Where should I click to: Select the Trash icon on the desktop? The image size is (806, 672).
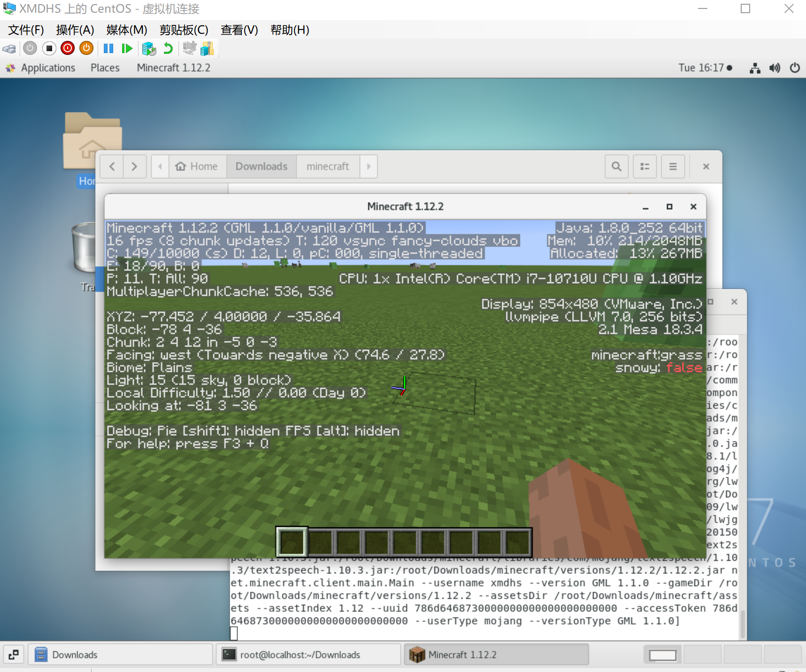(x=85, y=247)
